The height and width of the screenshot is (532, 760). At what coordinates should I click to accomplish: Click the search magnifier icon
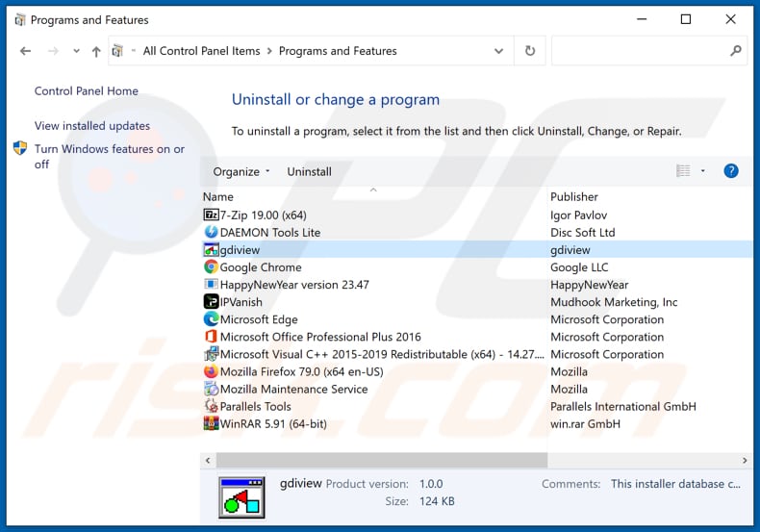(x=736, y=50)
